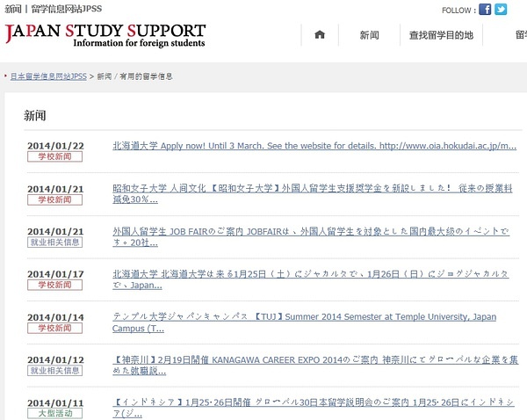This screenshot has width=527, height=420.
Task: Click 学校新闻 tag dated 2014/01/22
Action: click(x=54, y=156)
